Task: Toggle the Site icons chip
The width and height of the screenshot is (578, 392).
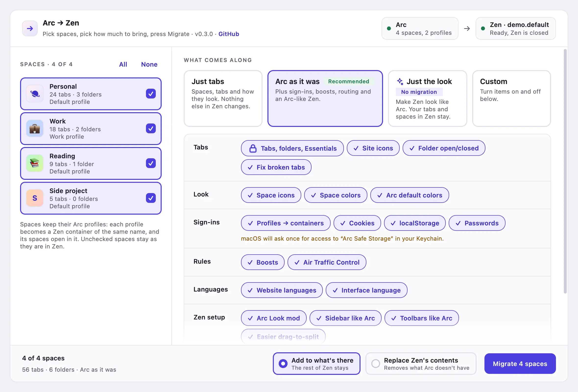Action: (373, 148)
